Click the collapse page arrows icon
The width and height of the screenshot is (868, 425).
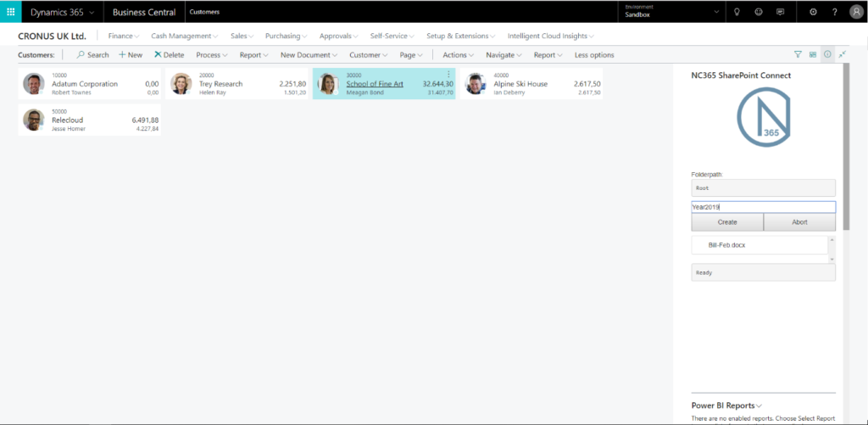[843, 54]
